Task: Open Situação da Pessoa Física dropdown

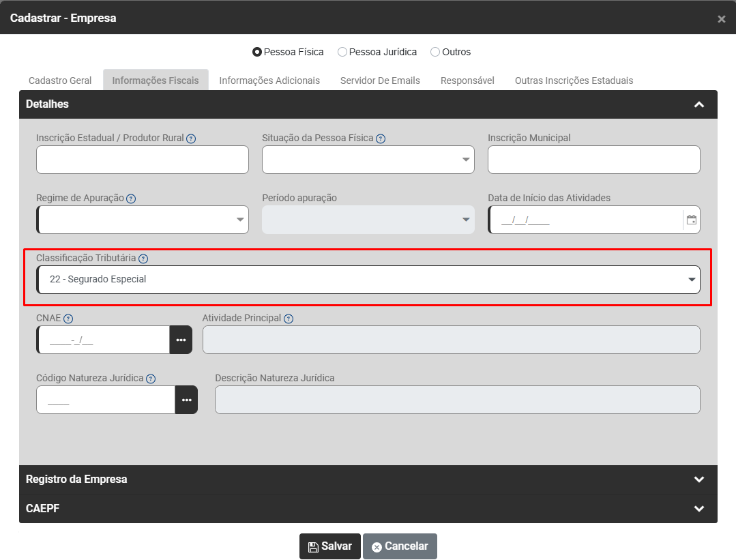Action: pos(368,160)
